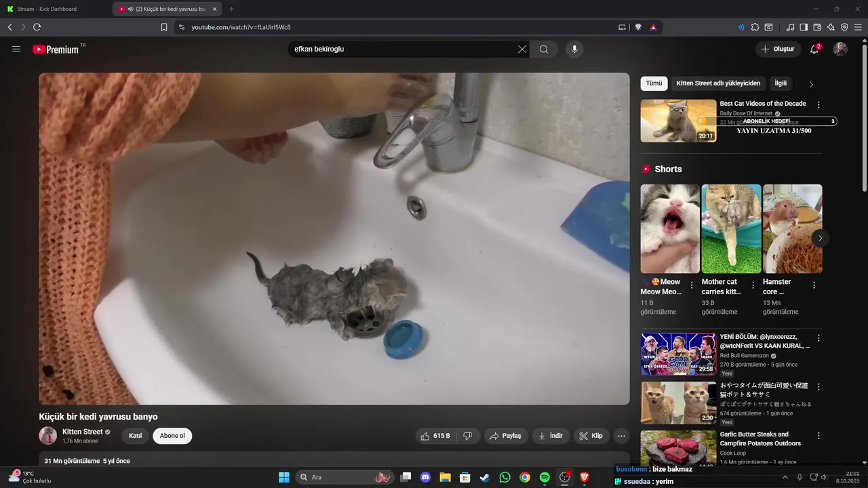Screen dimensions: 868x488
Task: Open options for Best Cat Videos video
Action: 818,105
